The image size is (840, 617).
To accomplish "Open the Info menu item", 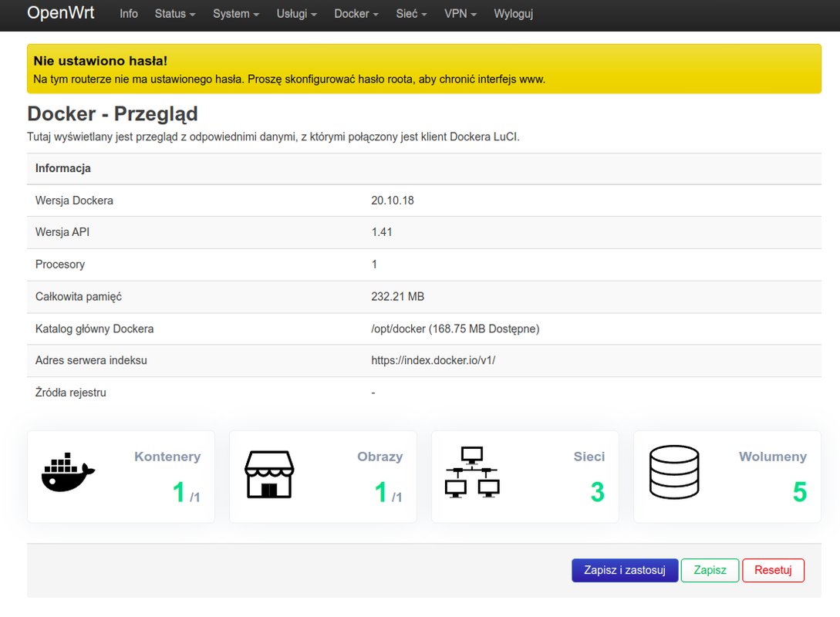I will (129, 14).
